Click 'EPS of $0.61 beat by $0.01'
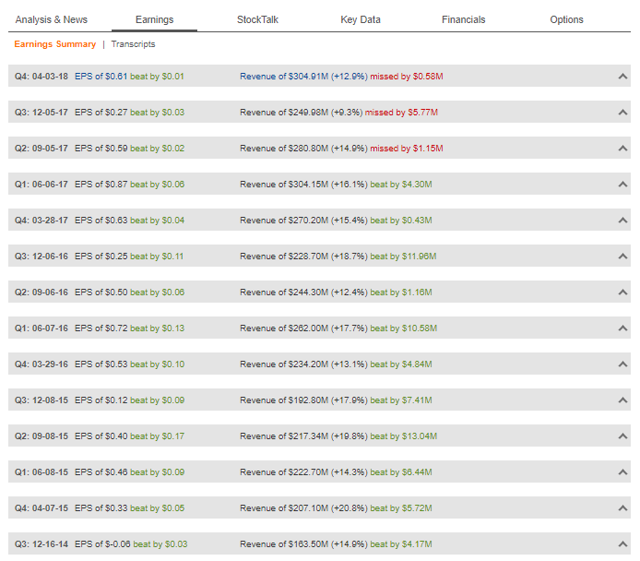This screenshot has width=640, height=561. point(129,76)
